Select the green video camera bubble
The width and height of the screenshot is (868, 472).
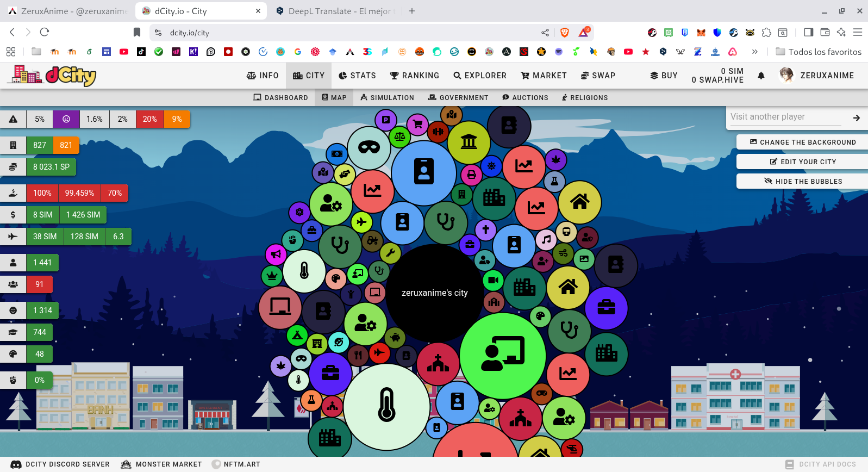493,280
